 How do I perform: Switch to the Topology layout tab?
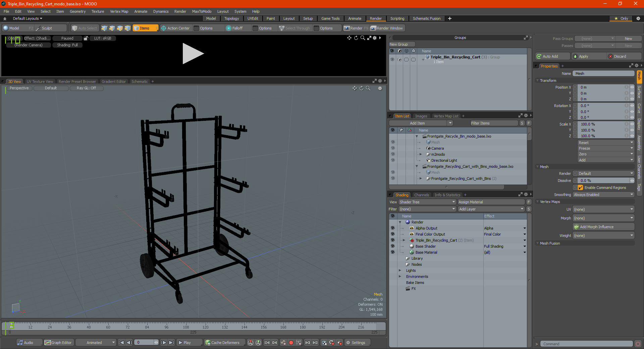pyautogui.click(x=231, y=18)
